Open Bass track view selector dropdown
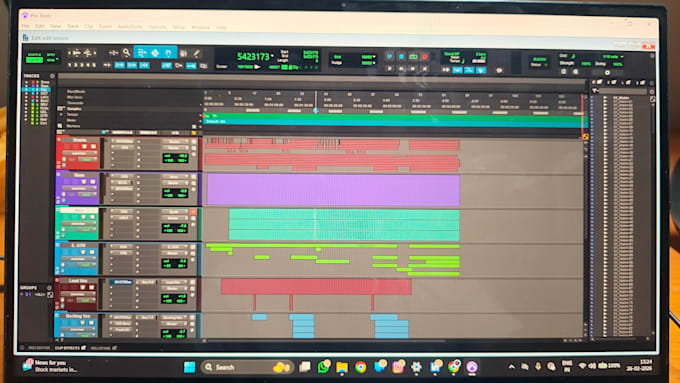The width and height of the screenshot is (680, 383). click(78, 189)
